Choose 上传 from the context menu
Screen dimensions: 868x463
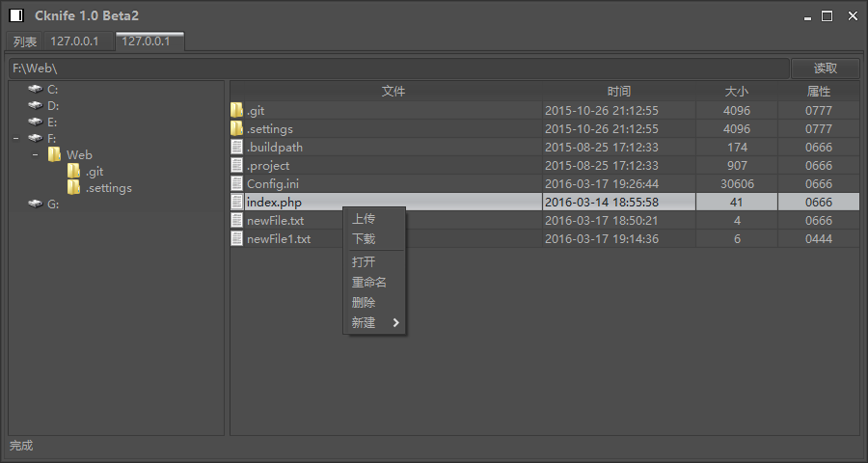click(364, 219)
